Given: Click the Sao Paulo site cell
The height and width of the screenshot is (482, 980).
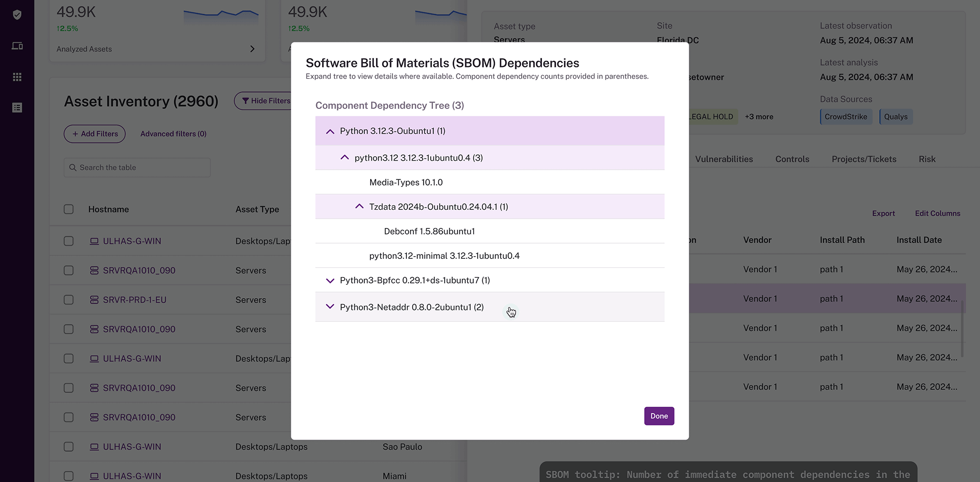Looking at the screenshot, I should coord(403,447).
